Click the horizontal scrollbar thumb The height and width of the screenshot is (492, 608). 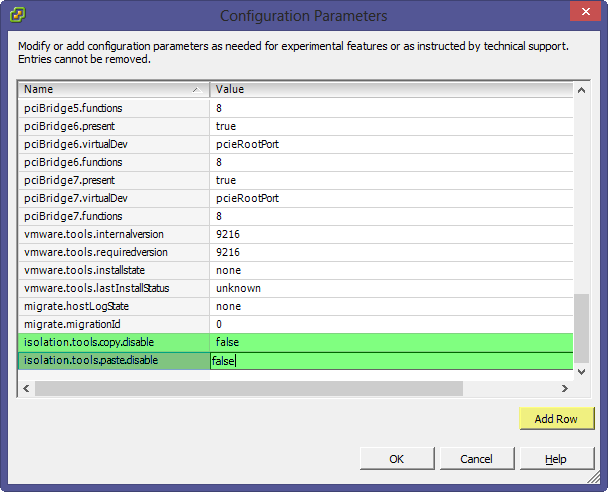coord(249,388)
